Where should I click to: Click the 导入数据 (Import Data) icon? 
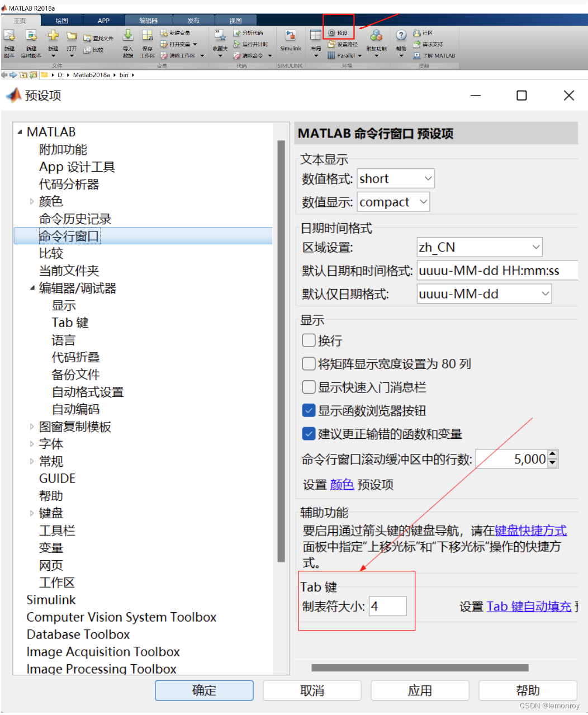[128, 35]
